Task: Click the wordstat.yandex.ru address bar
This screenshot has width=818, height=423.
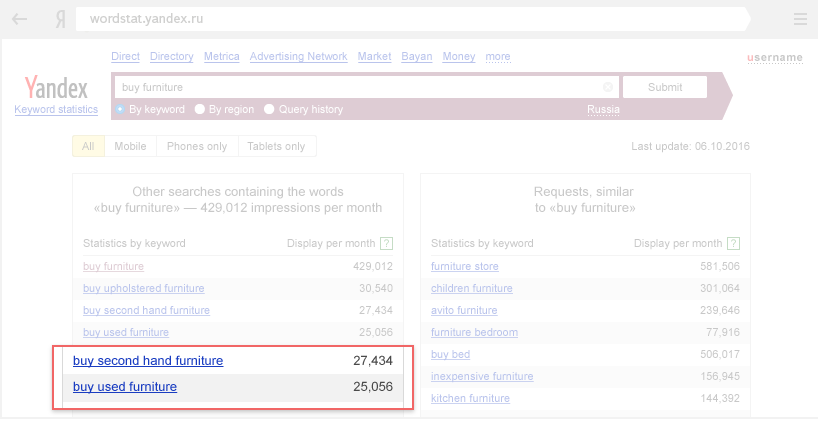Action: pos(412,19)
